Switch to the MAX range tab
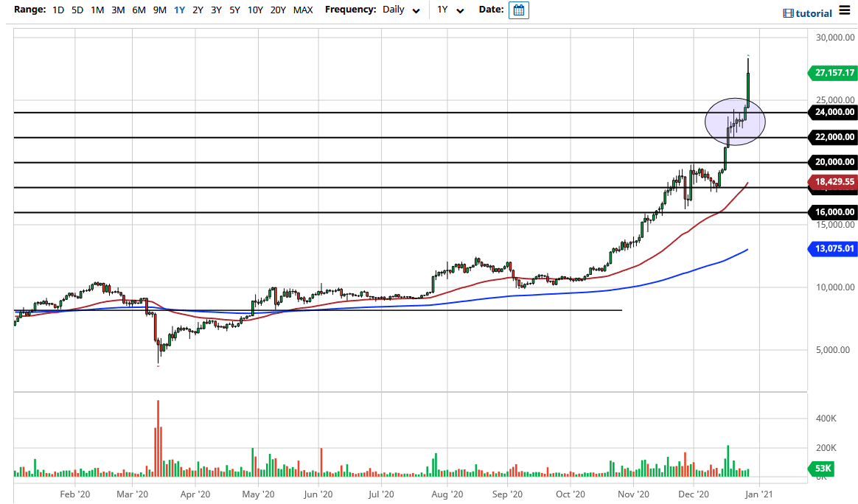 pyautogui.click(x=302, y=10)
